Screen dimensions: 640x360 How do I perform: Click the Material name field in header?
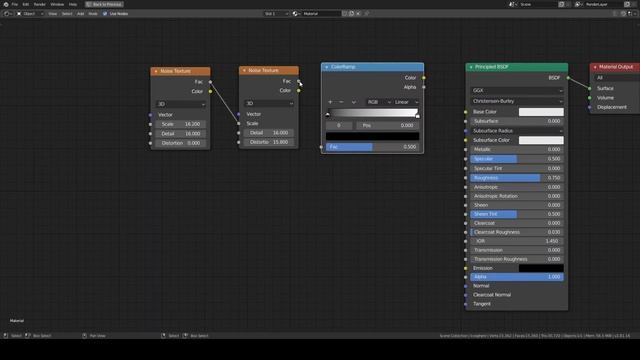tap(321, 13)
